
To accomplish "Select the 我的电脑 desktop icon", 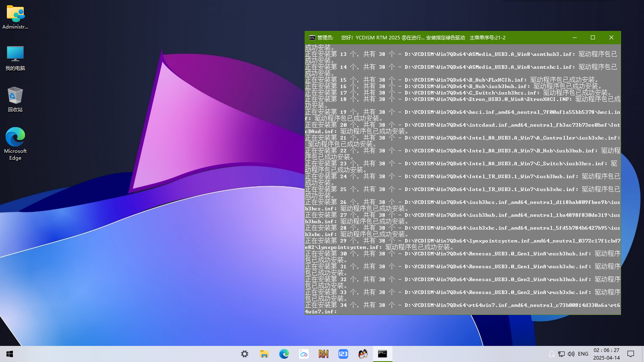I will [x=15, y=58].
